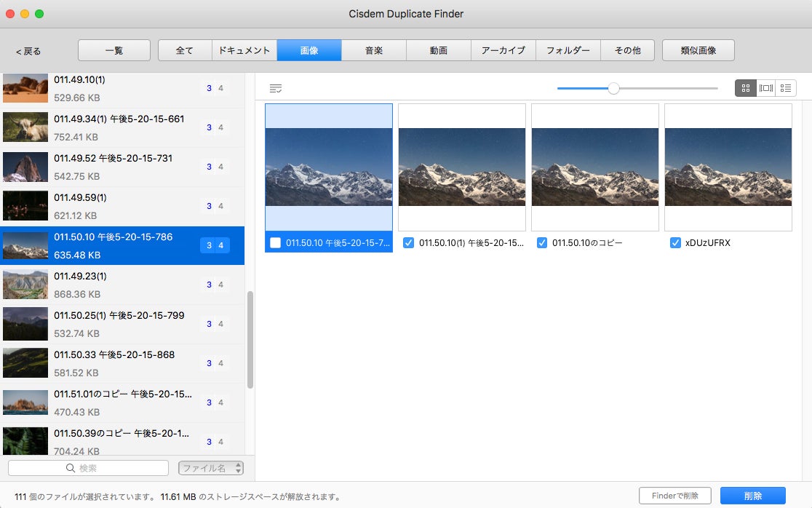Switch to the ドキュメント tab
This screenshot has height=508, width=812.
pos(244,50)
